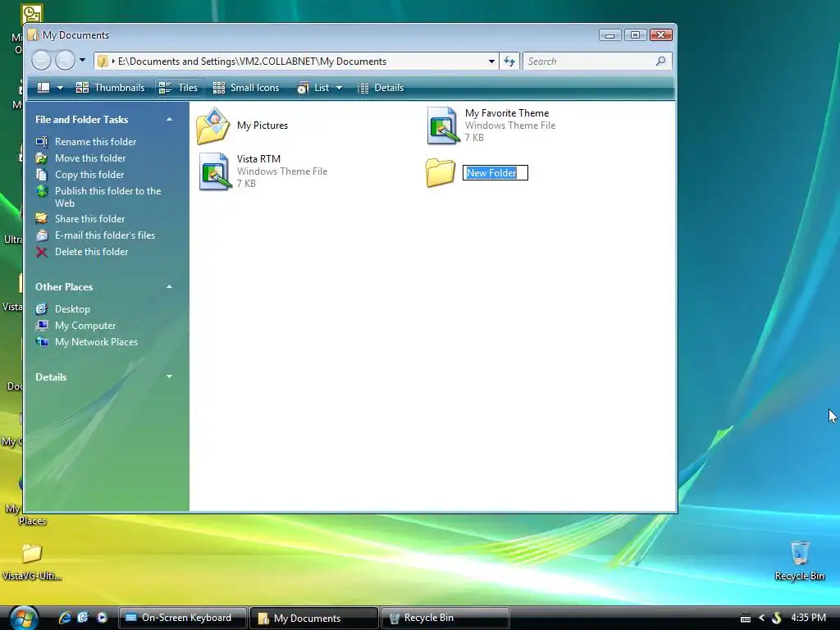840x630 pixels.
Task: Click the keyboard icon in system tray
Action: coord(745,619)
